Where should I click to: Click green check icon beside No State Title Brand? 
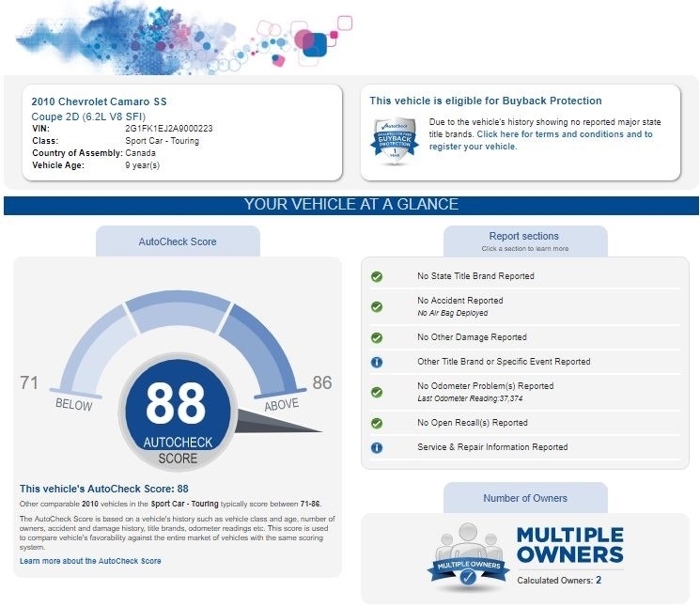tap(377, 276)
